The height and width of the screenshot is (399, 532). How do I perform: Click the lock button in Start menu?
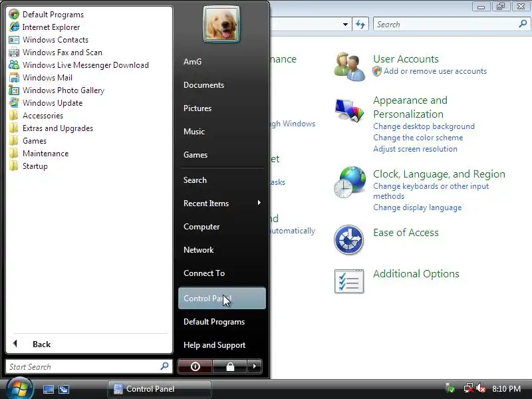[x=230, y=366]
